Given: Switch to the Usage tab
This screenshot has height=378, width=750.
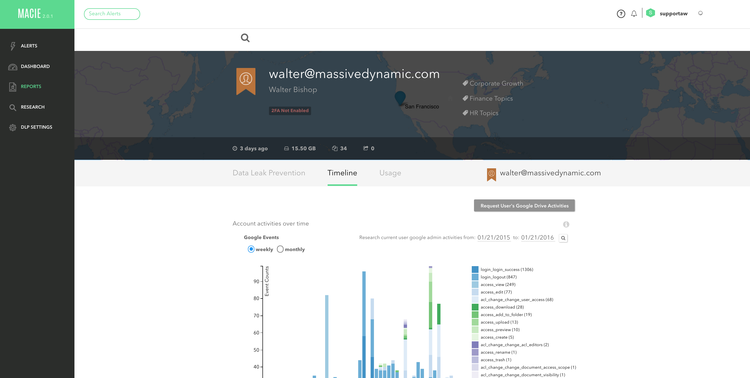Looking at the screenshot, I should click(x=390, y=173).
